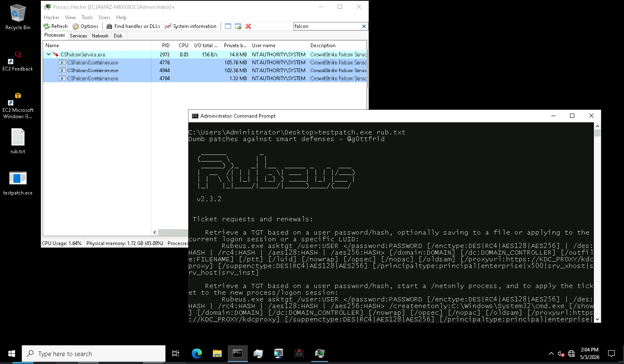This screenshot has height=364, width=624.
Task: Select the EC2 Feedback desktop shortcut
Action: point(18,61)
